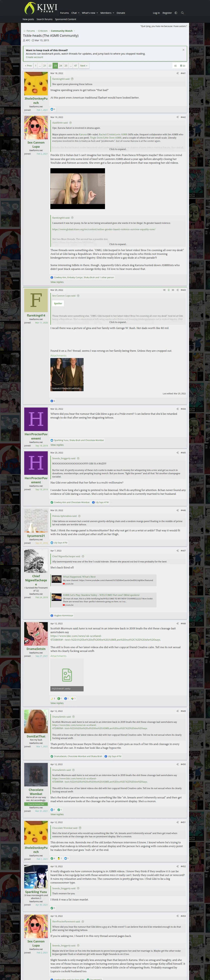
Task: Jump to quoted source arrow in post #441
Action: tap(72, 79)
